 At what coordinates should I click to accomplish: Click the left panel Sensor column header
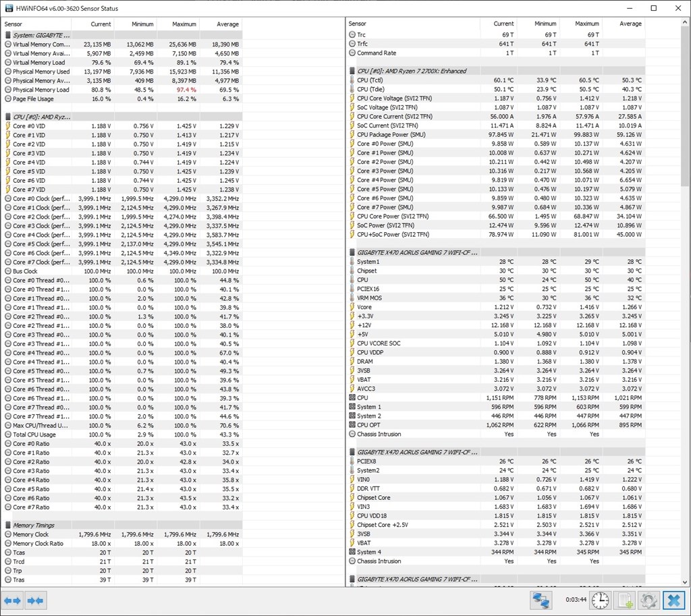(x=13, y=24)
